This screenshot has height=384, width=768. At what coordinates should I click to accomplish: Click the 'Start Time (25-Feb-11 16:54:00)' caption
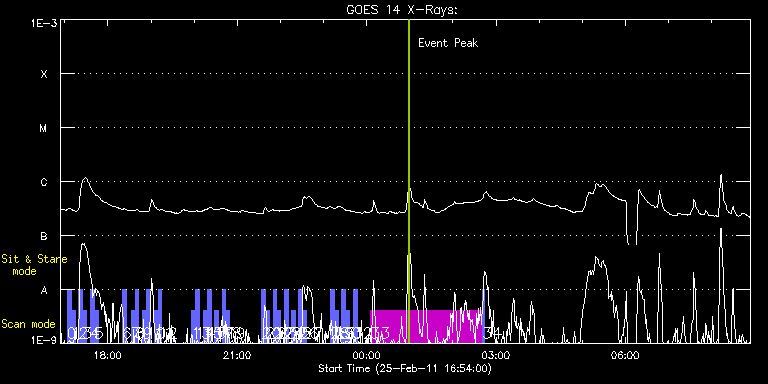[405, 368]
